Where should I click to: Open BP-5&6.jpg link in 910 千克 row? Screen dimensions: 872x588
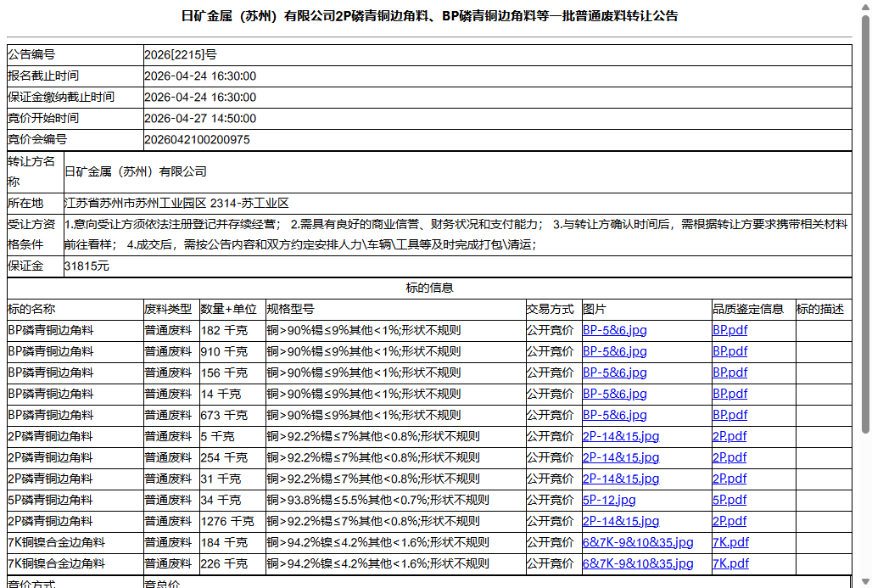click(x=614, y=351)
